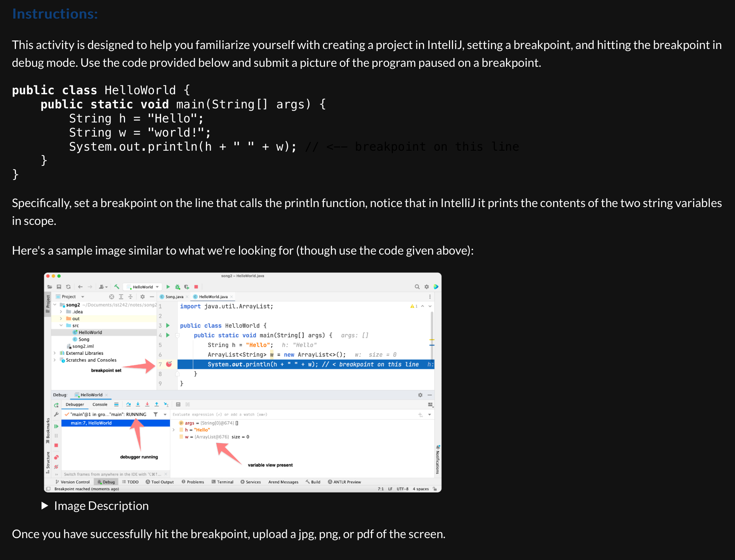
Task: Open the Terminal tool window button
Action: (x=223, y=482)
